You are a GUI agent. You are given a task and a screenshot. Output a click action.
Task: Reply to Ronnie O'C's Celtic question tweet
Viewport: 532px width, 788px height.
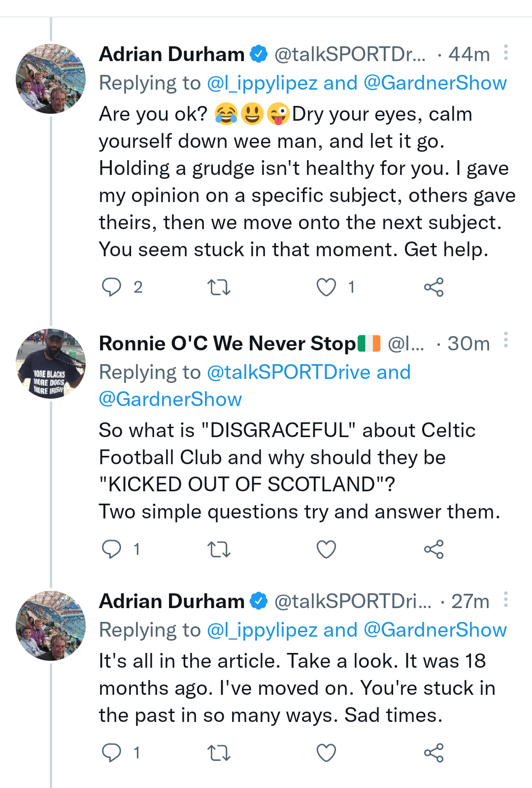[111, 549]
